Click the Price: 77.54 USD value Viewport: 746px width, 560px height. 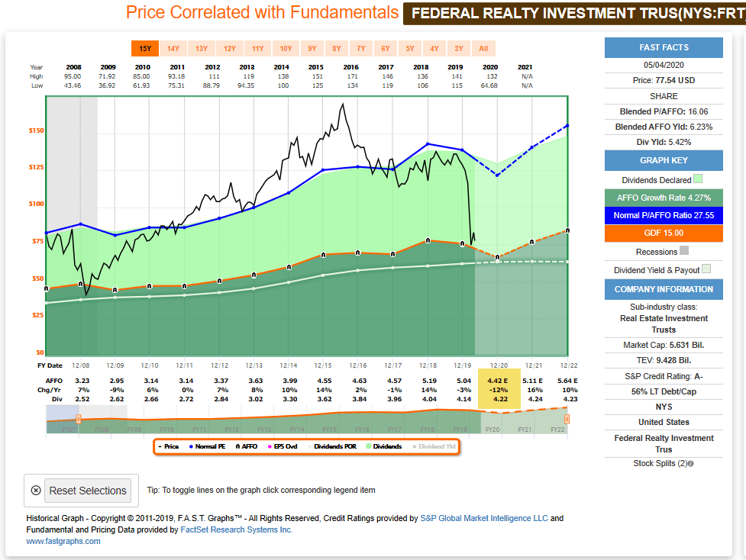[664, 80]
